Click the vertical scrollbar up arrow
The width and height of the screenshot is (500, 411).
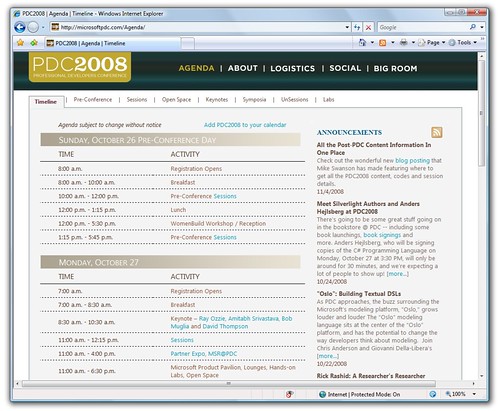tap(481, 57)
